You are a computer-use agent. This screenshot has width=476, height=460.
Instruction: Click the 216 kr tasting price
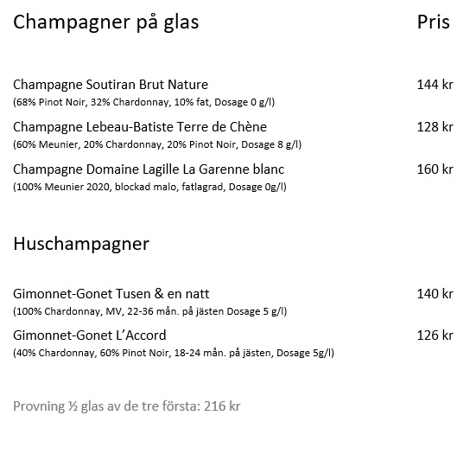[x=222, y=406]
